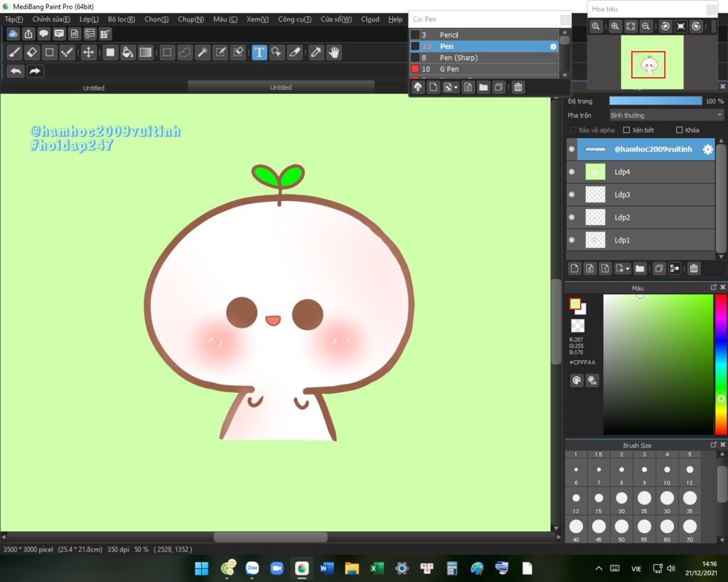This screenshot has height=582, width=728.
Task: Hide the Lớp3 layer
Action: (572, 195)
